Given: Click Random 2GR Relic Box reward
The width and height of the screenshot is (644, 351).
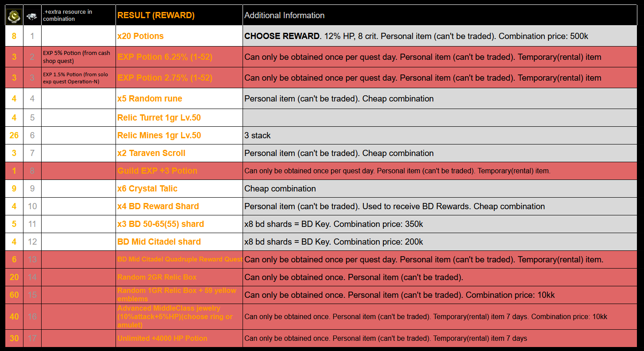Looking at the screenshot, I should [157, 277].
